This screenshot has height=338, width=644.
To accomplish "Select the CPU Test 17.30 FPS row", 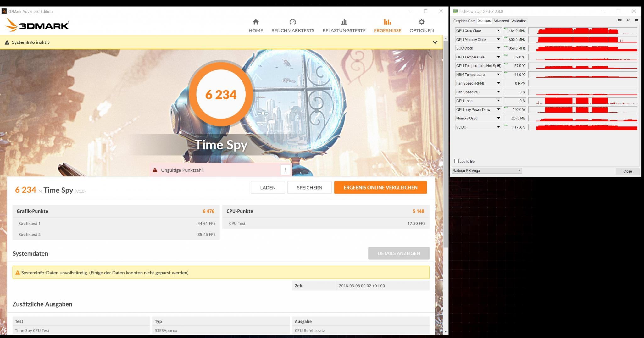I will click(326, 224).
